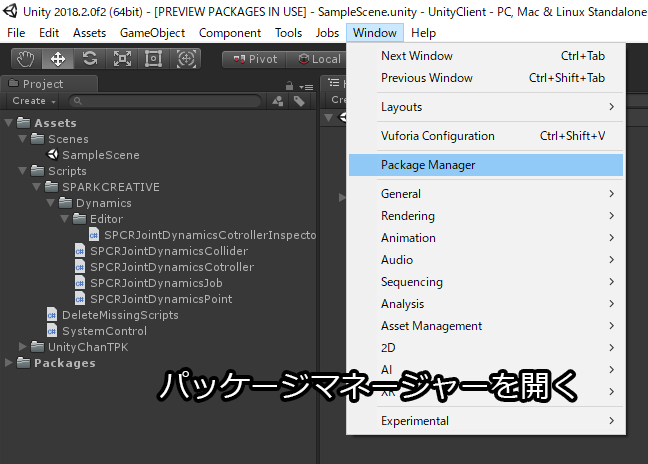Collapse the Scripts folder arrow
Image resolution: width=648 pixels, height=464 pixels.
click(23, 171)
